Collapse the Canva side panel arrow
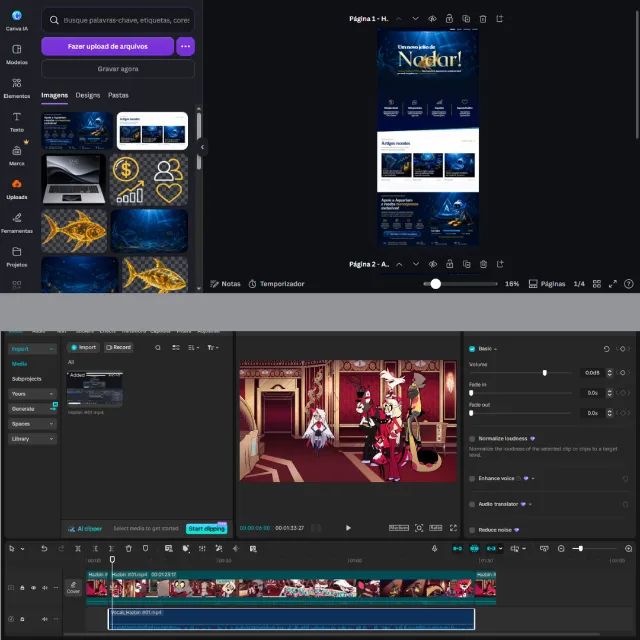 coord(202,147)
